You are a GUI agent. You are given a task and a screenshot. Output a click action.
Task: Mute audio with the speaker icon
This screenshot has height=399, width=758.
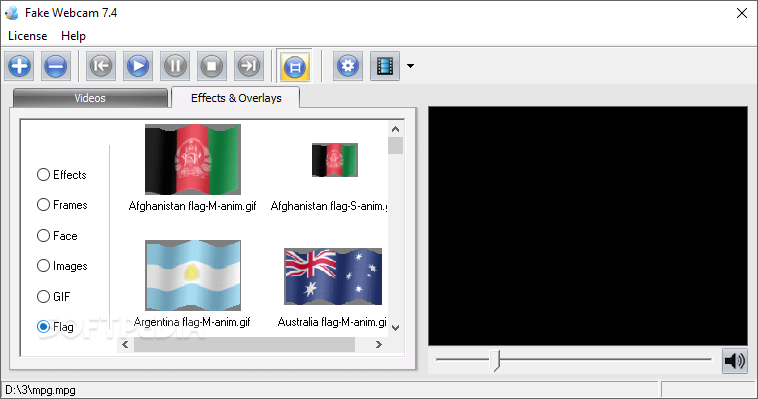tap(734, 361)
